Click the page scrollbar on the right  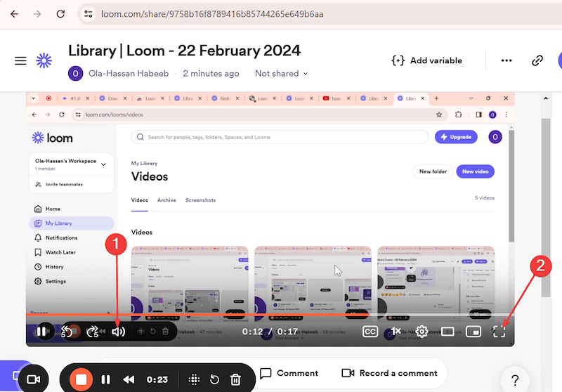coord(546,208)
